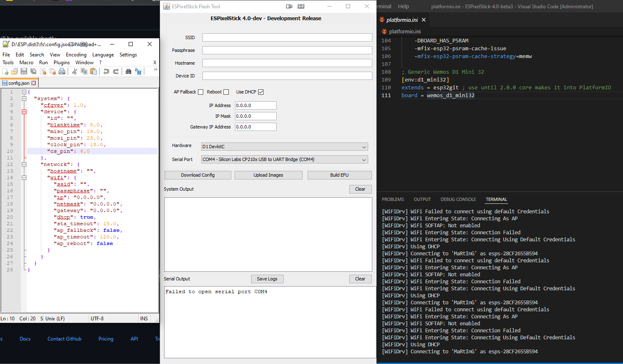Switch to the PROBLEMS tab in VS Code
623x364 pixels.
393,199
